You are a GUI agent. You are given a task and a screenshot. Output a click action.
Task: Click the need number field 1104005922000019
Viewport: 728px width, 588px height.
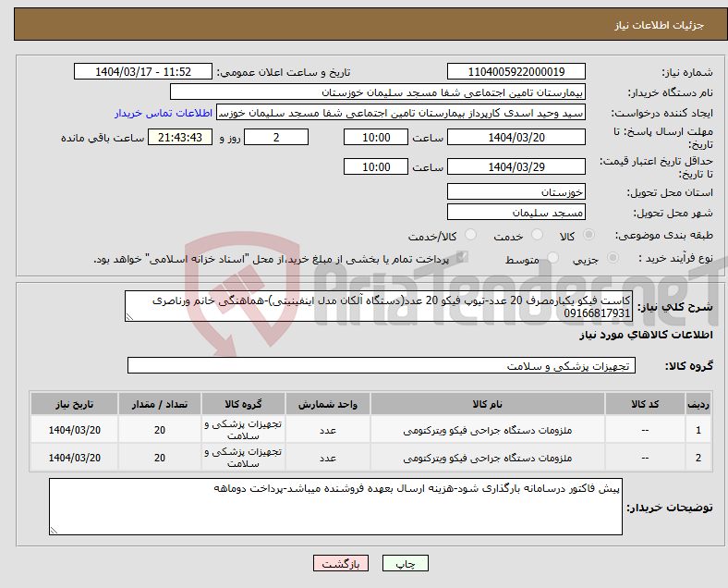tap(516, 71)
